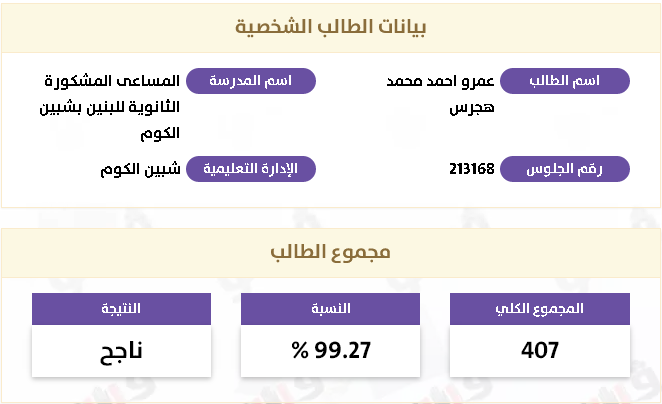Screen dimensions: 662x404
Task: Click the 'اسم الطالب' purple label
Action: click(564, 81)
